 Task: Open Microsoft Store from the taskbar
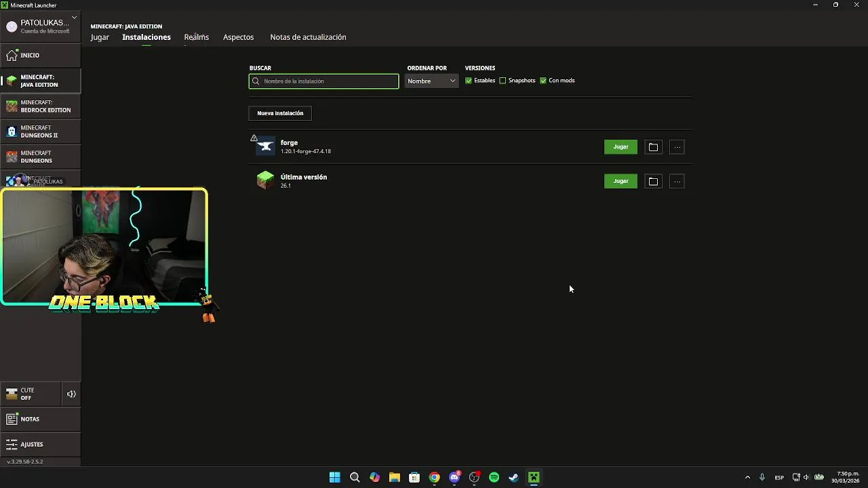(414, 477)
